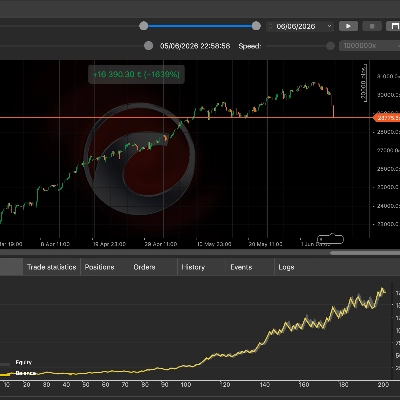Click the 06/06/2026 end date field
Viewport: 400px width, 400px height.
pyautogui.click(x=300, y=26)
